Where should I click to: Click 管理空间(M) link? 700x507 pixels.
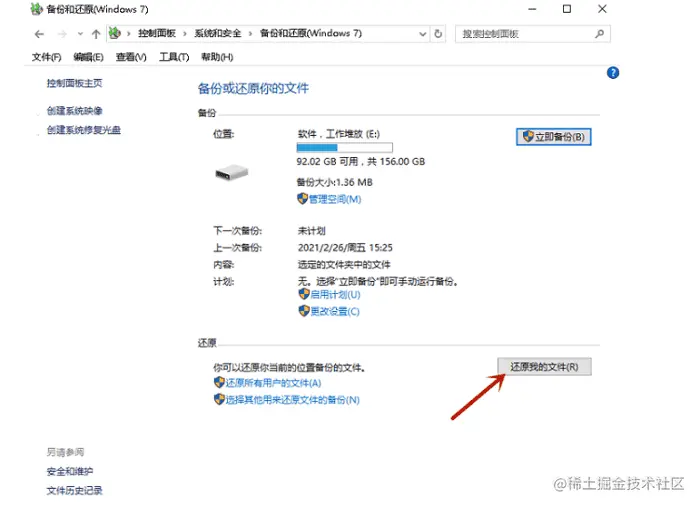(x=335, y=199)
